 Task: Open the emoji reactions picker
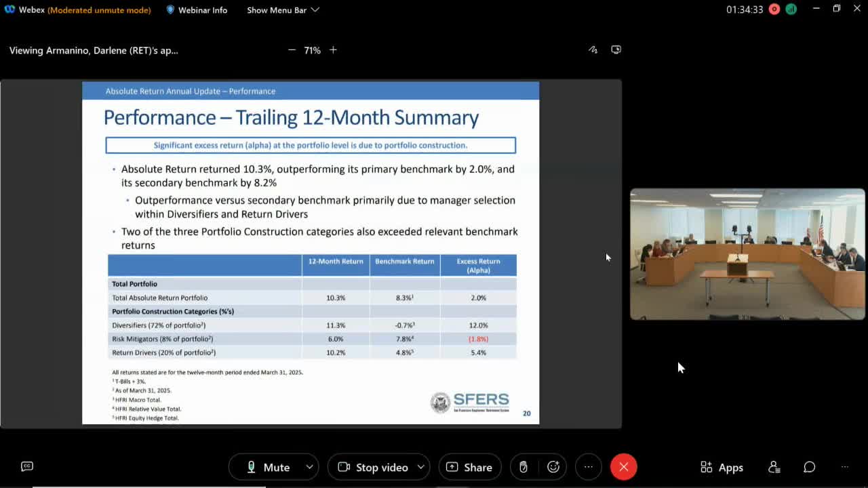pyautogui.click(x=553, y=467)
